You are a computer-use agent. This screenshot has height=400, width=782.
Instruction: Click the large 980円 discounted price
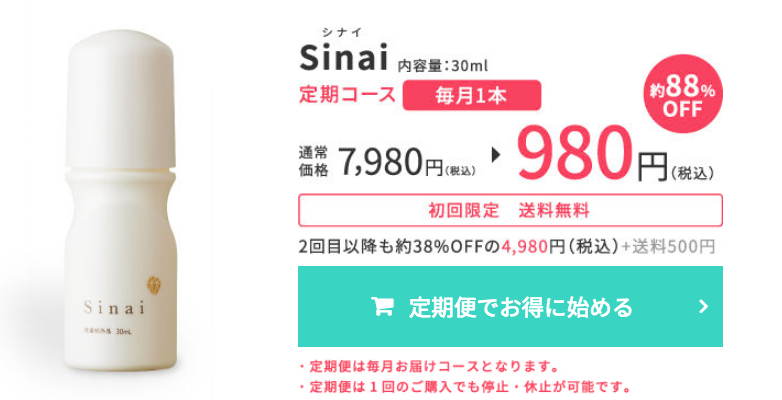pos(592,153)
